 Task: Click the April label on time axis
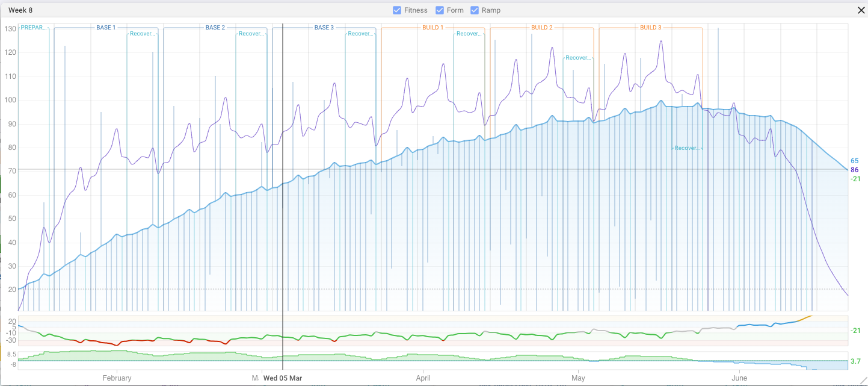point(423,378)
